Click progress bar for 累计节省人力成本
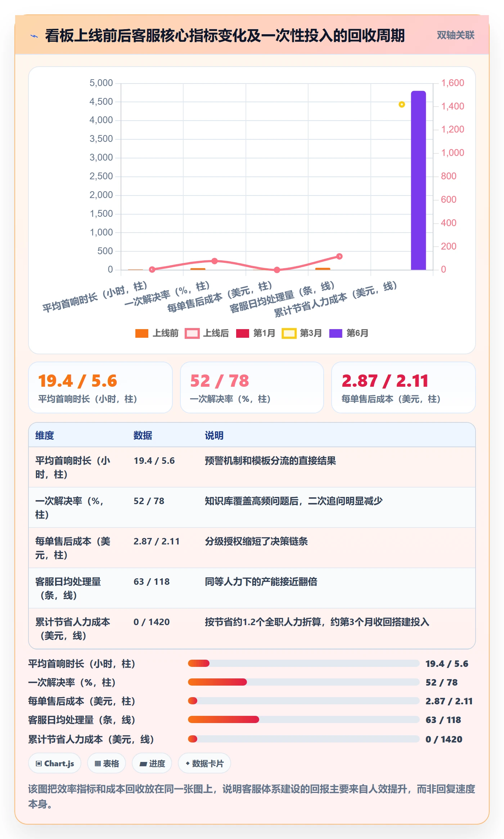Viewport: 504px width, 839px height. point(304,739)
